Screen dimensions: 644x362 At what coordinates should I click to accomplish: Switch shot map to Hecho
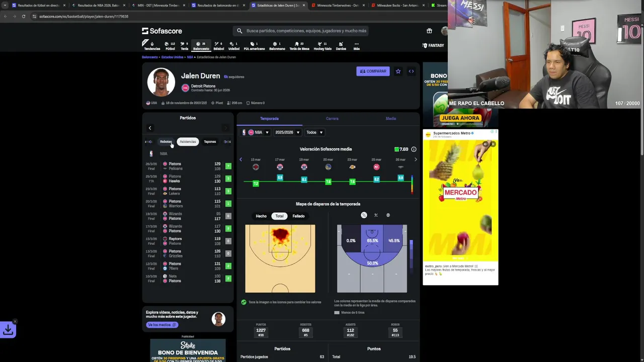tap(261, 216)
